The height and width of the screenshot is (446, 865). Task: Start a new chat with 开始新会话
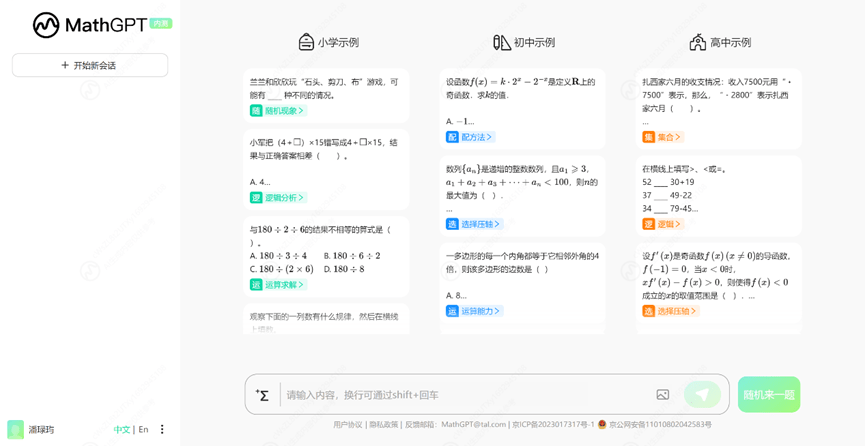[x=90, y=65]
